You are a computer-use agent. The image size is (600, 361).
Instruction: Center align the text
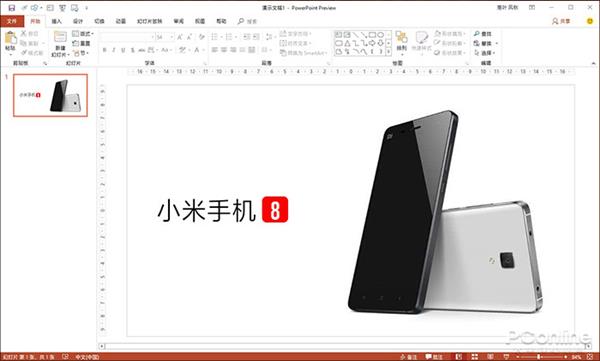point(224,50)
